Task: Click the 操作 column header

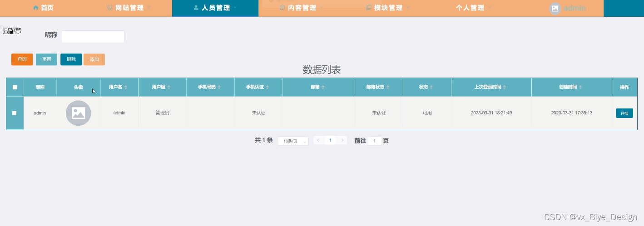Action: pos(624,87)
